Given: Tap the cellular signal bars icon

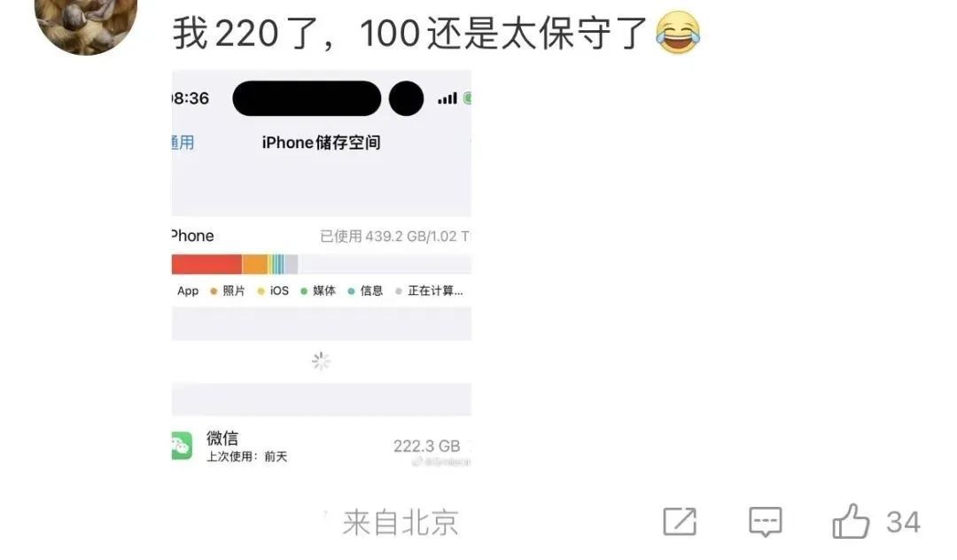Looking at the screenshot, I should pyautogui.click(x=447, y=98).
